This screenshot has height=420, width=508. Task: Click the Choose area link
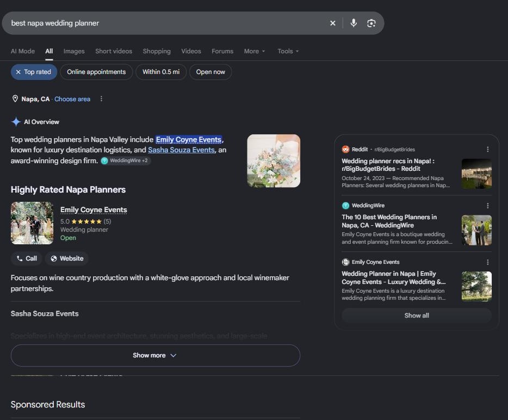(x=72, y=99)
